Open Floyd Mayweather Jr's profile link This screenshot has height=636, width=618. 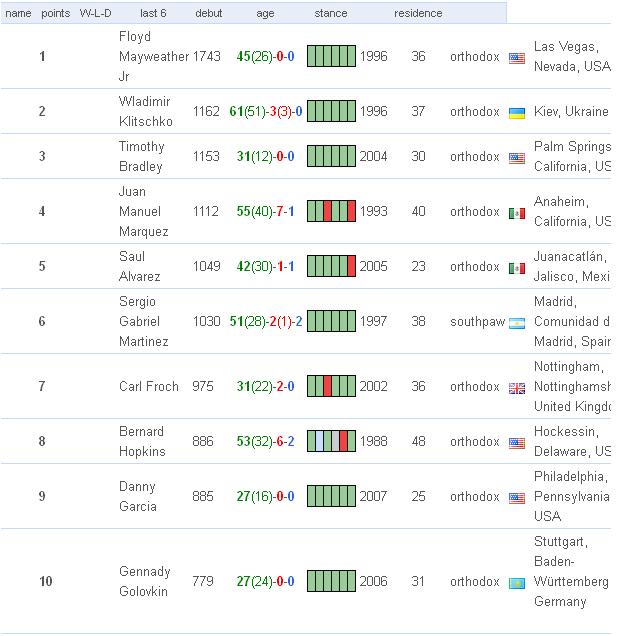pyautogui.click(x=152, y=57)
